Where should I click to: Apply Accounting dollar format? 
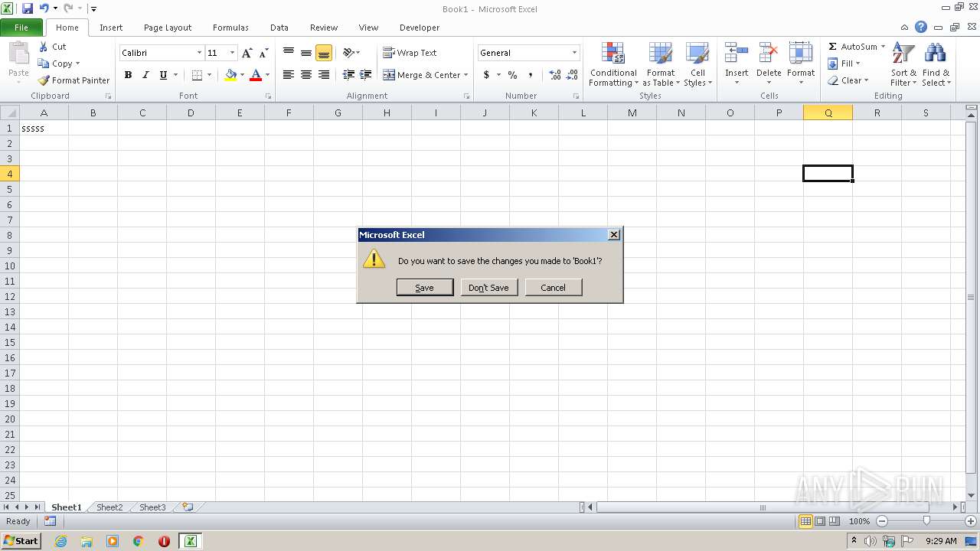[x=486, y=75]
